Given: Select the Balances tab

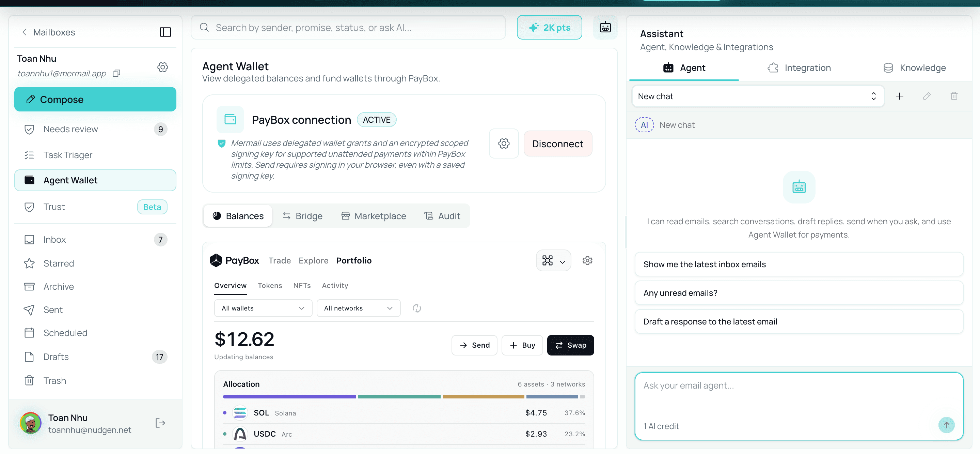Looking at the screenshot, I should tap(238, 216).
